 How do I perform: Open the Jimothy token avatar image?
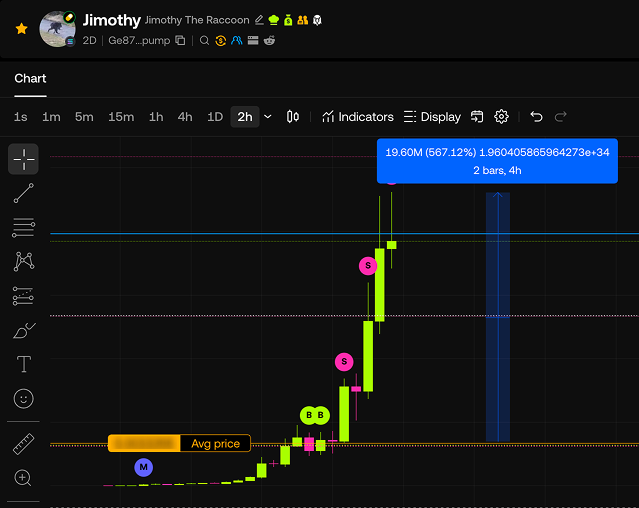57,29
